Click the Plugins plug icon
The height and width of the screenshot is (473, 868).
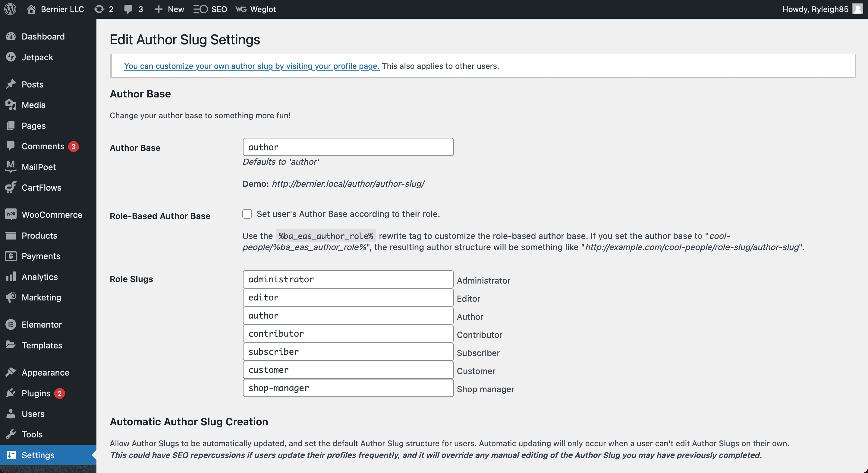click(11, 393)
